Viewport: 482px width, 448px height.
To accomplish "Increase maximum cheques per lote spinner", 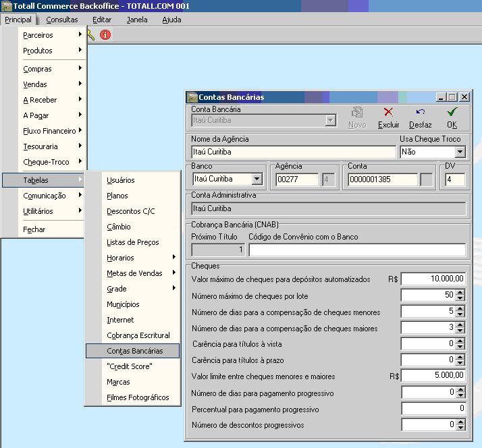I will click(x=460, y=292).
